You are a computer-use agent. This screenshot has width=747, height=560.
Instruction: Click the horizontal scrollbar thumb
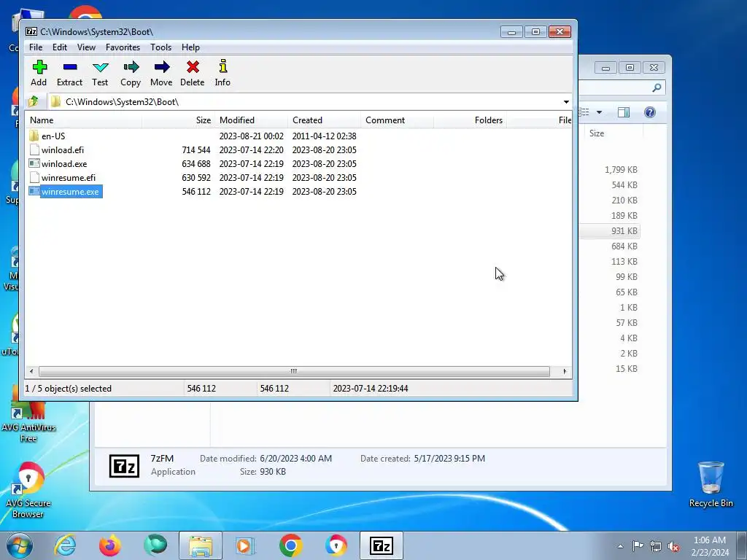[x=294, y=371]
